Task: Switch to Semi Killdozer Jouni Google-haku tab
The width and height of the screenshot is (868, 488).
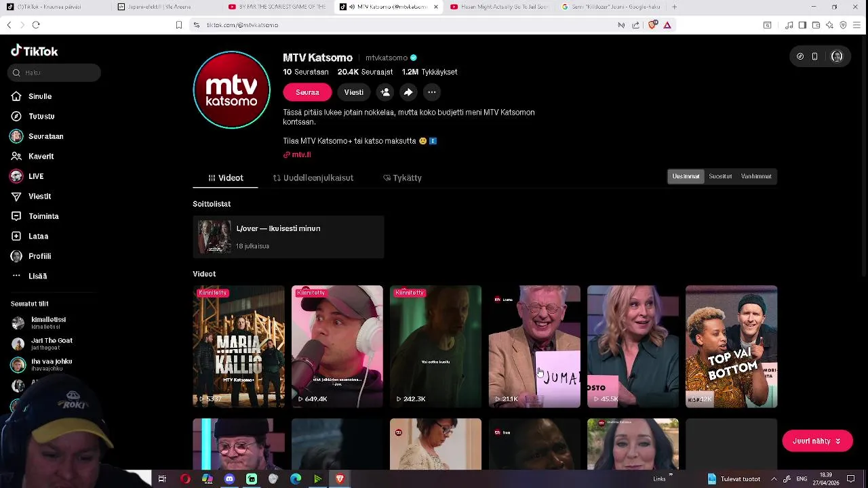Action: click(x=611, y=7)
